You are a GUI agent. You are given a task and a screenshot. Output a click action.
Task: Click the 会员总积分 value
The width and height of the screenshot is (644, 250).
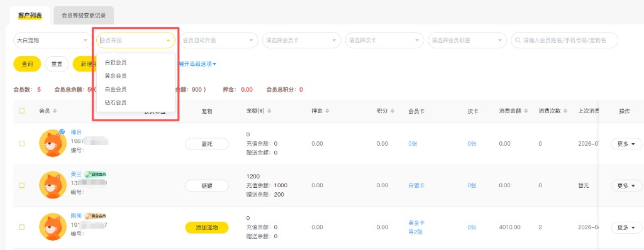[301, 89]
